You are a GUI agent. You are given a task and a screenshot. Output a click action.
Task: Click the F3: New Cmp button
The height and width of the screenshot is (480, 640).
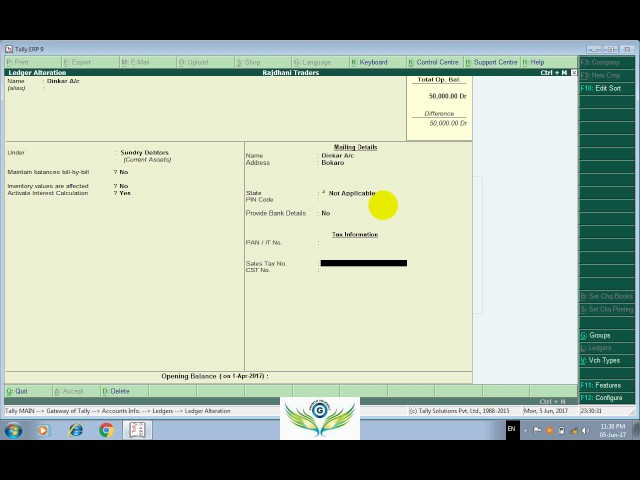point(607,76)
